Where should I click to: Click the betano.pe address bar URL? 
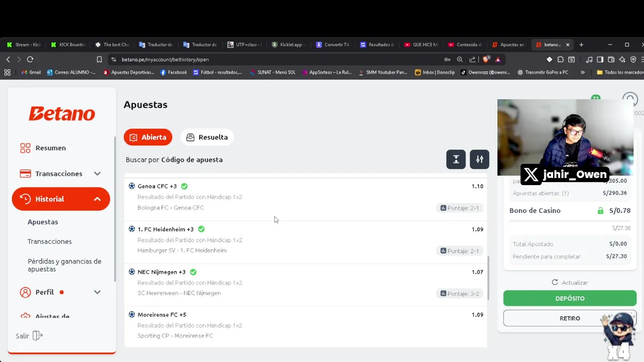[x=165, y=59]
